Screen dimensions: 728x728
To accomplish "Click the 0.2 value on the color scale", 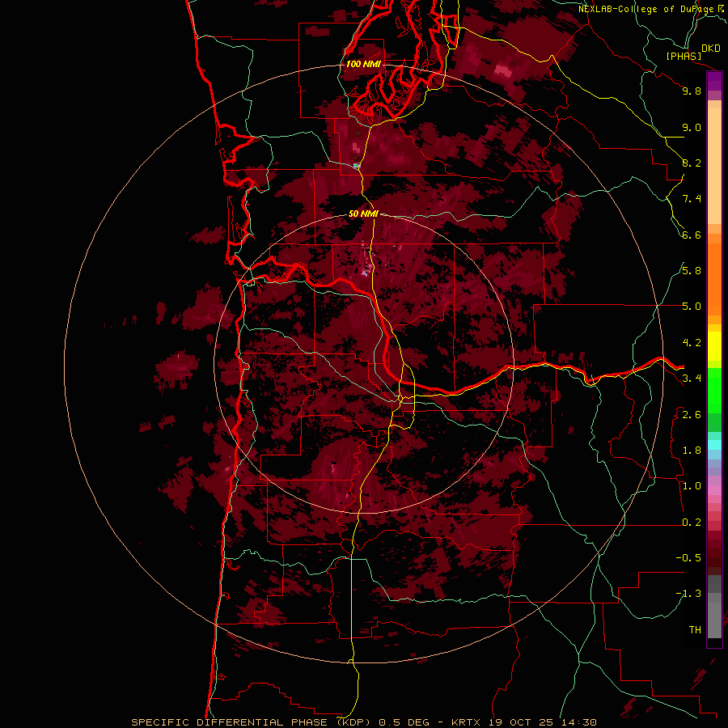I will (692, 523).
